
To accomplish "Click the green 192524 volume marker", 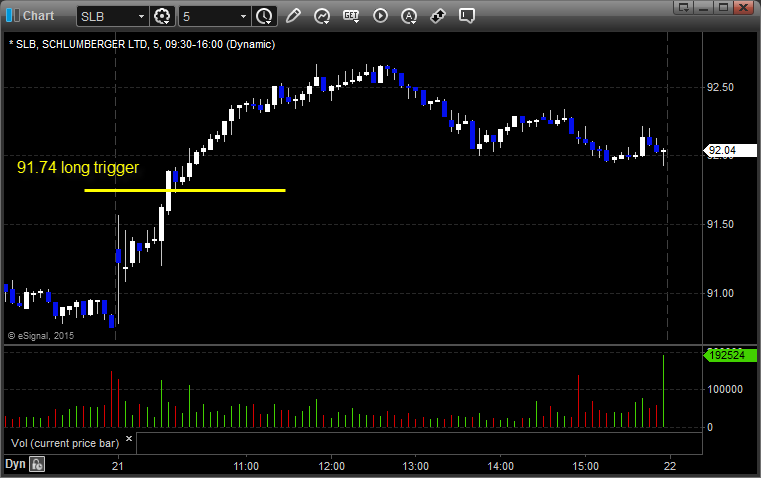I will click(730, 355).
